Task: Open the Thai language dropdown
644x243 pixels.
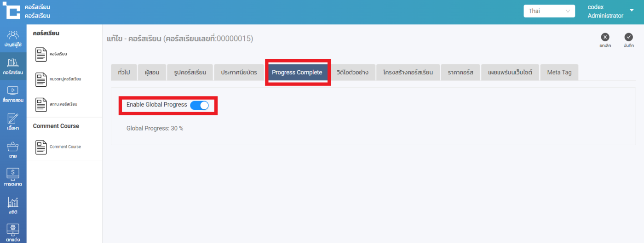Action: coord(549,11)
